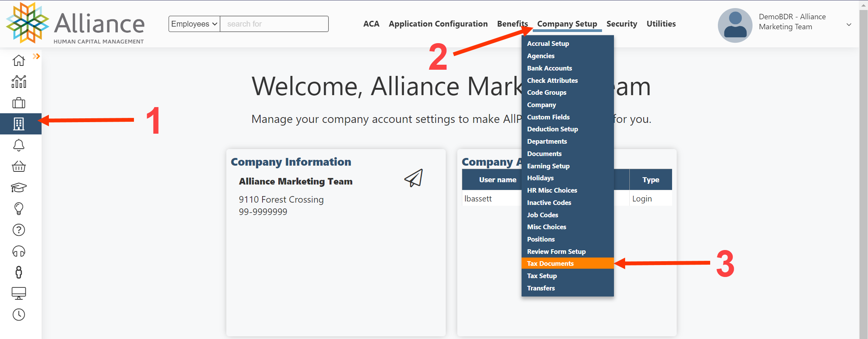
Task: Select Misc Choices menu entry
Action: 567,227
